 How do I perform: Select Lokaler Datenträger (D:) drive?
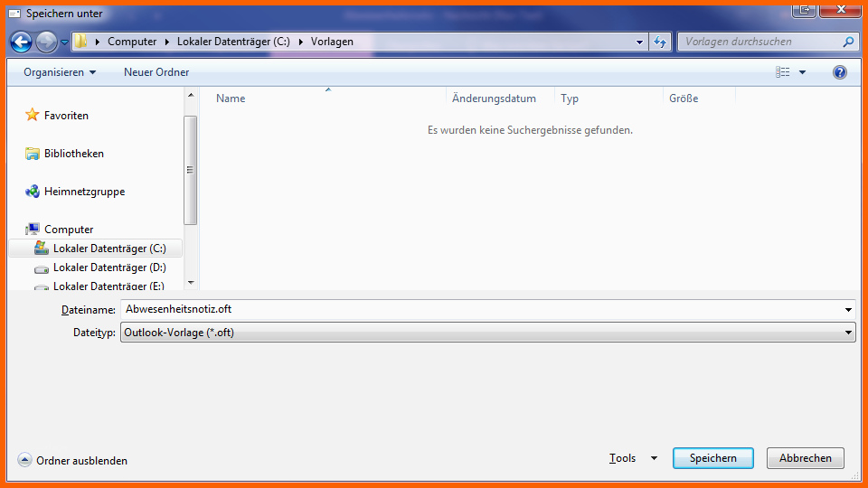[x=108, y=267]
